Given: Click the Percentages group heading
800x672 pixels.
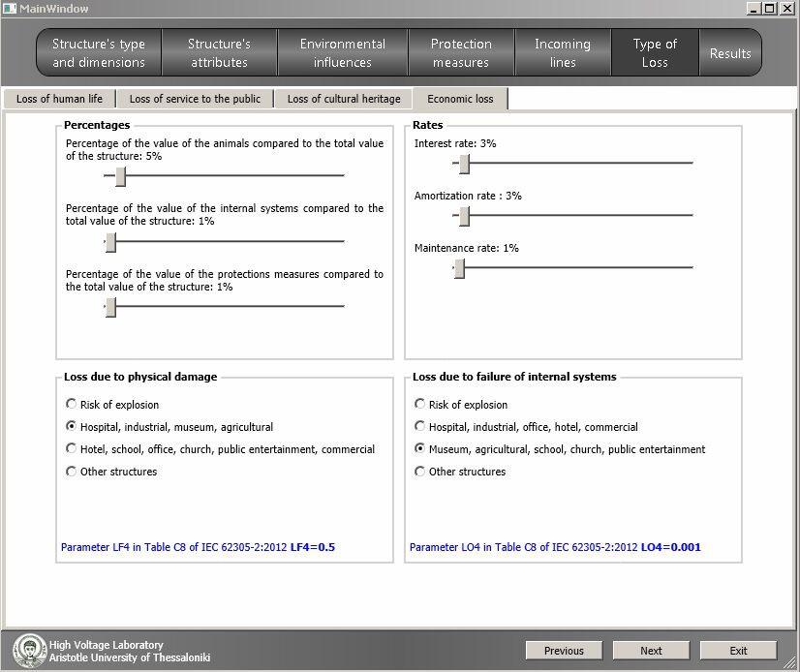Looking at the screenshot, I should pyautogui.click(x=97, y=125).
